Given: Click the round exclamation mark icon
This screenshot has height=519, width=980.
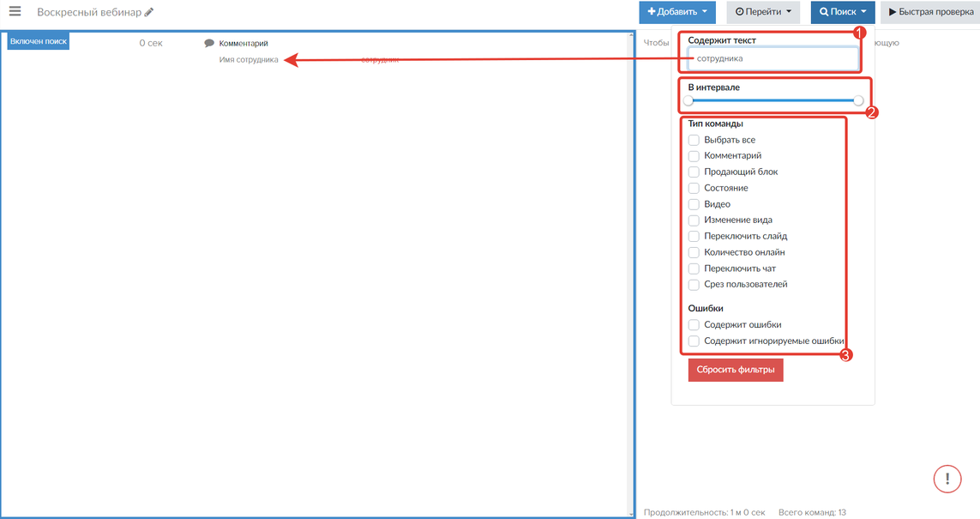Looking at the screenshot, I should 947,479.
